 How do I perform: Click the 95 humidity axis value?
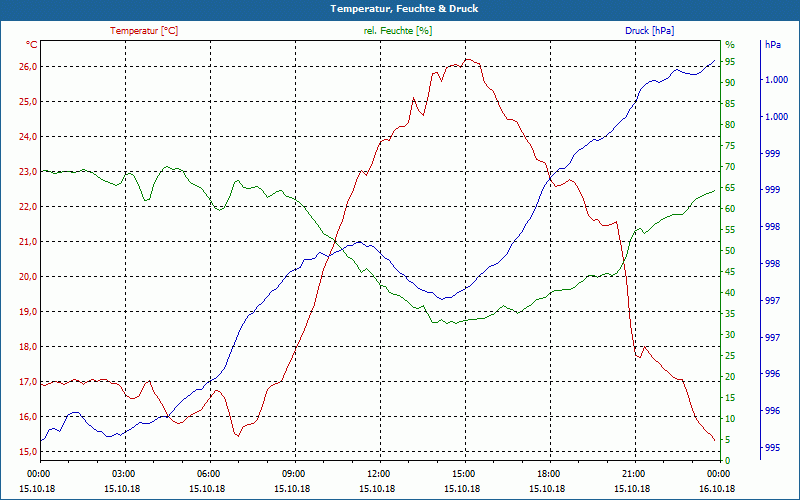(x=730, y=62)
